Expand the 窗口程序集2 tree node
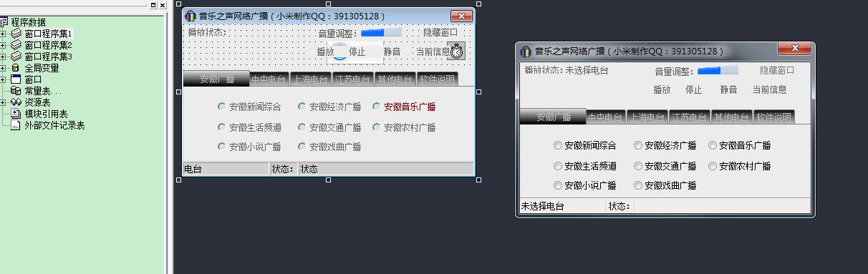Image resolution: width=868 pixels, height=274 pixels. click(x=4, y=45)
